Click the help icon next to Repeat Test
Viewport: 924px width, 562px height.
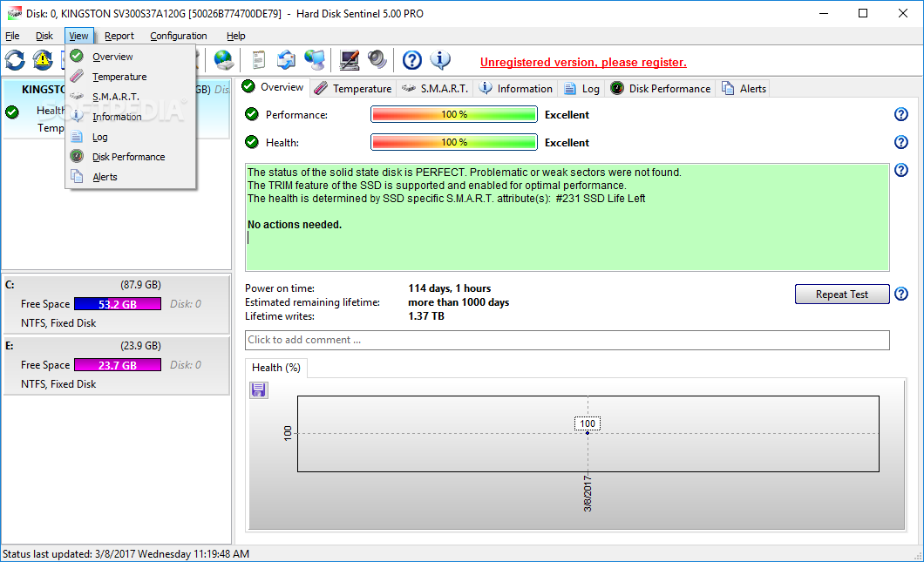[901, 294]
